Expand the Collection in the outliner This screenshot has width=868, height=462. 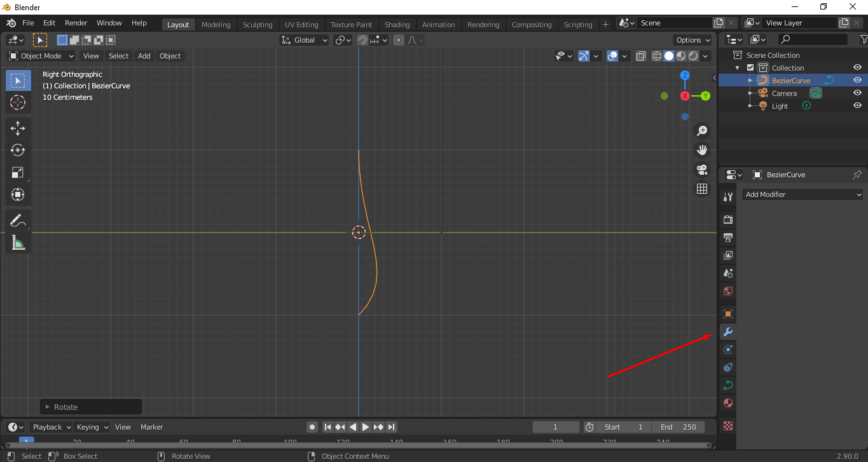click(738, 67)
